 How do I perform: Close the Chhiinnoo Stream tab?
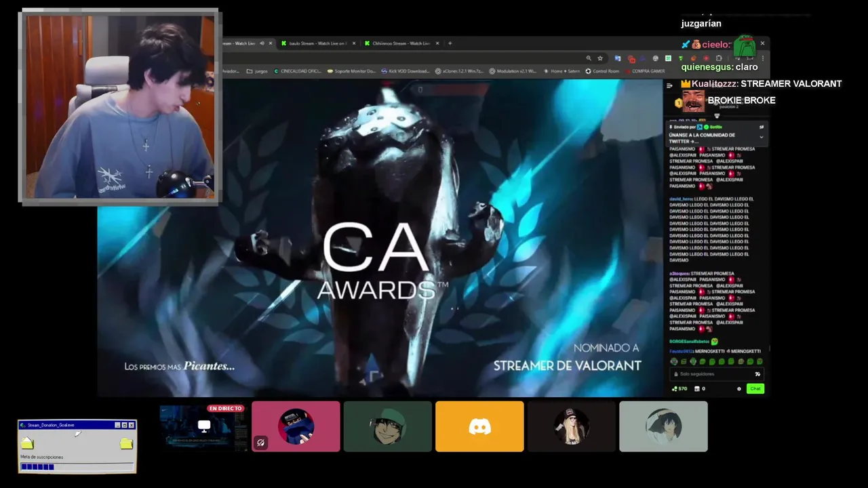[437, 43]
